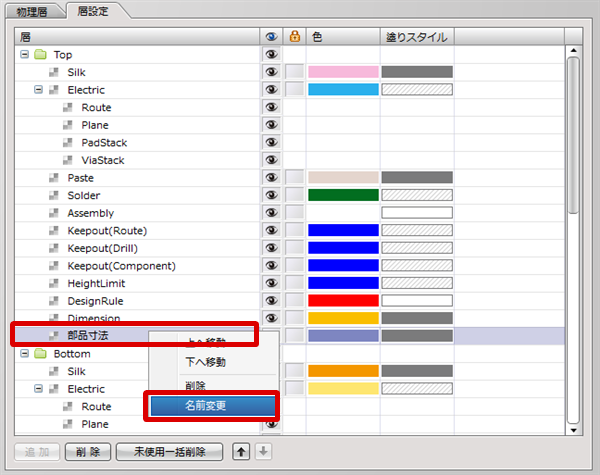The image size is (600, 475).
Task: Choose 名前変更 from the context menu
Action: [x=211, y=406]
